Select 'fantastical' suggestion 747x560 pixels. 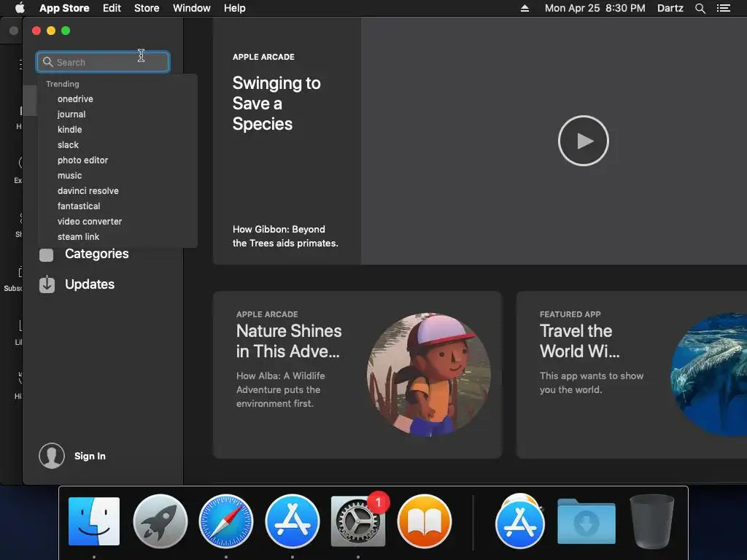79,206
